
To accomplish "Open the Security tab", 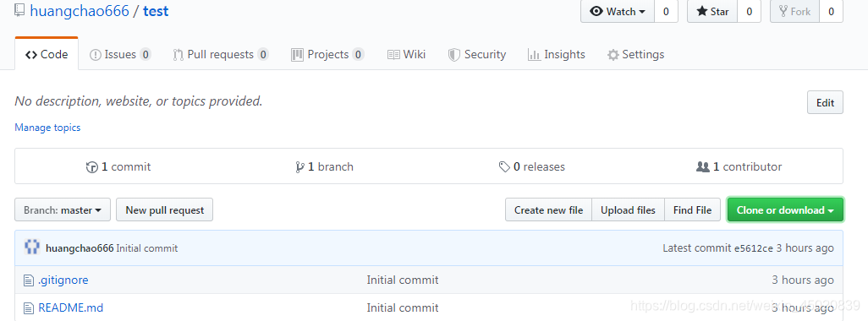I will click(x=476, y=54).
